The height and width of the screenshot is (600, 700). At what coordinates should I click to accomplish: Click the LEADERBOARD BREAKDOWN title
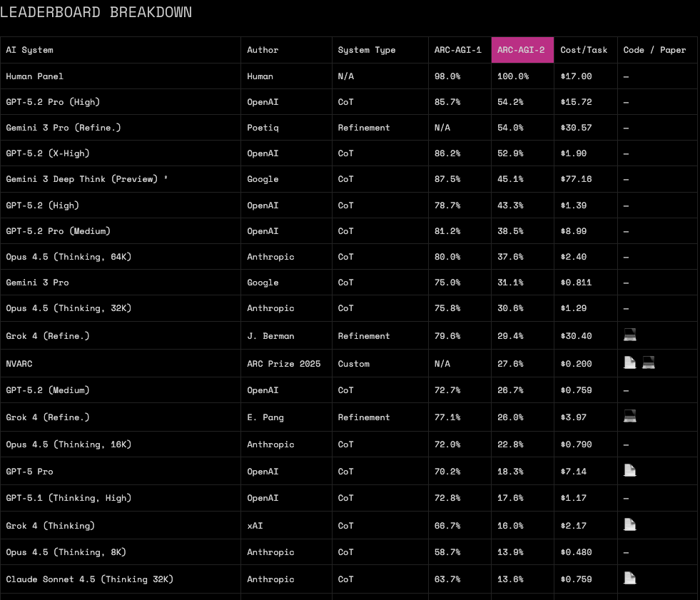[x=96, y=12]
